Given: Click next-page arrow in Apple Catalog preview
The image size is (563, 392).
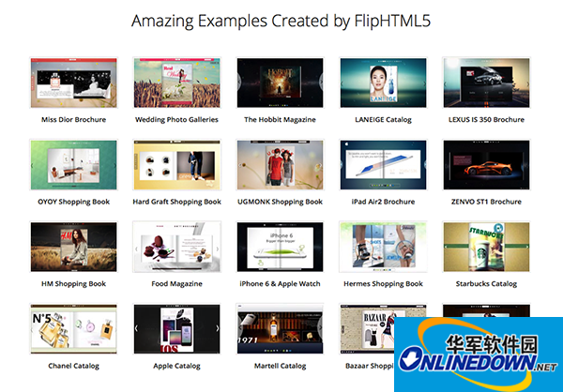Looking at the screenshot, I should coord(217,328).
